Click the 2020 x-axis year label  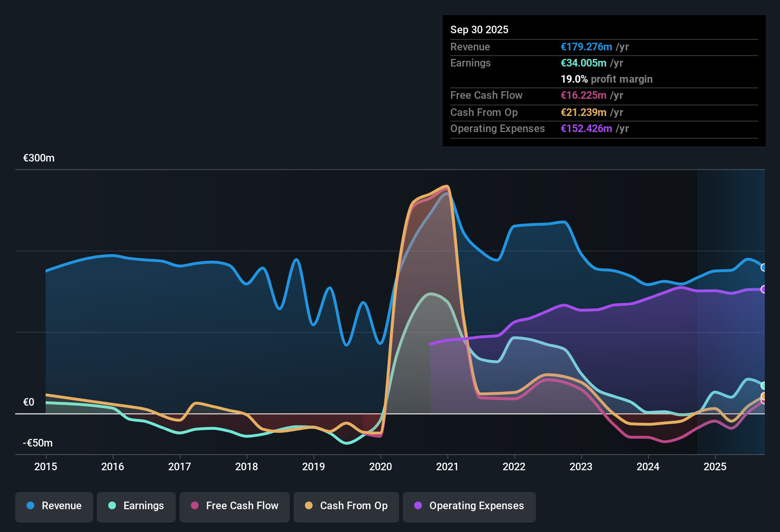[x=380, y=466]
